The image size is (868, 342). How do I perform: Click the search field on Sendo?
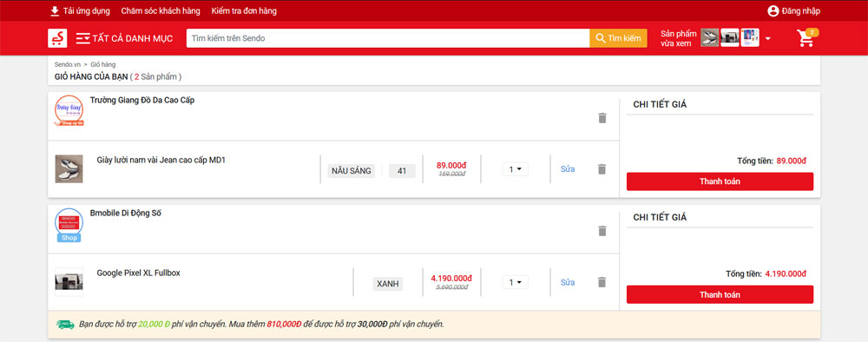pos(388,38)
